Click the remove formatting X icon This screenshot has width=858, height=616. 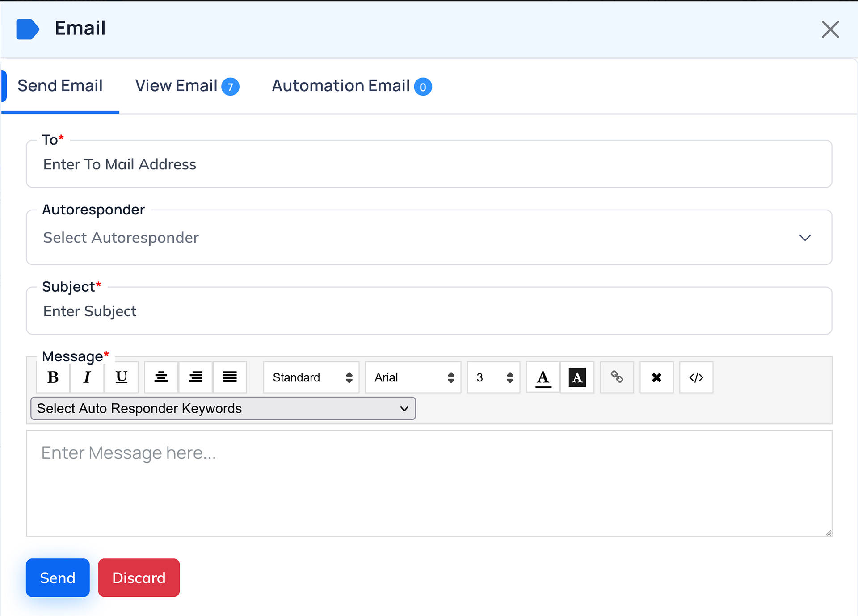point(656,377)
